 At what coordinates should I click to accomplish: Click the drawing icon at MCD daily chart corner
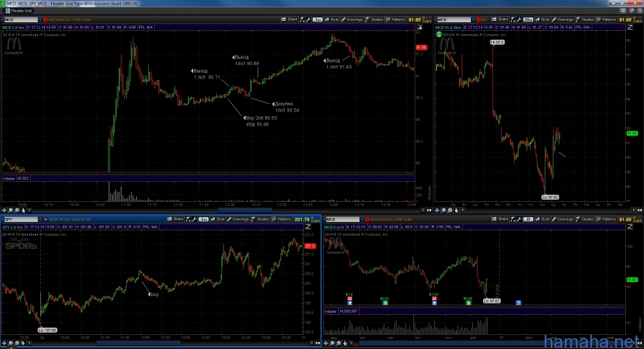[630, 226]
